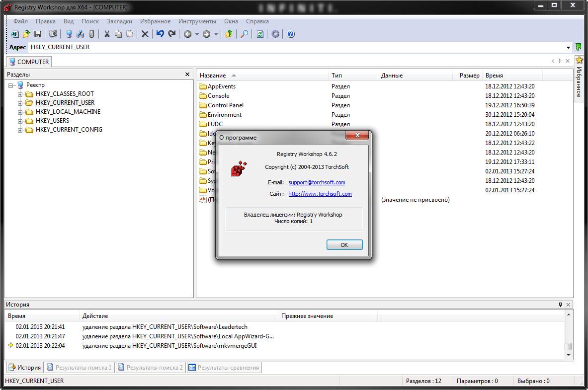Click the registry snapshot camera icon
588x390 pixels.
click(53, 34)
